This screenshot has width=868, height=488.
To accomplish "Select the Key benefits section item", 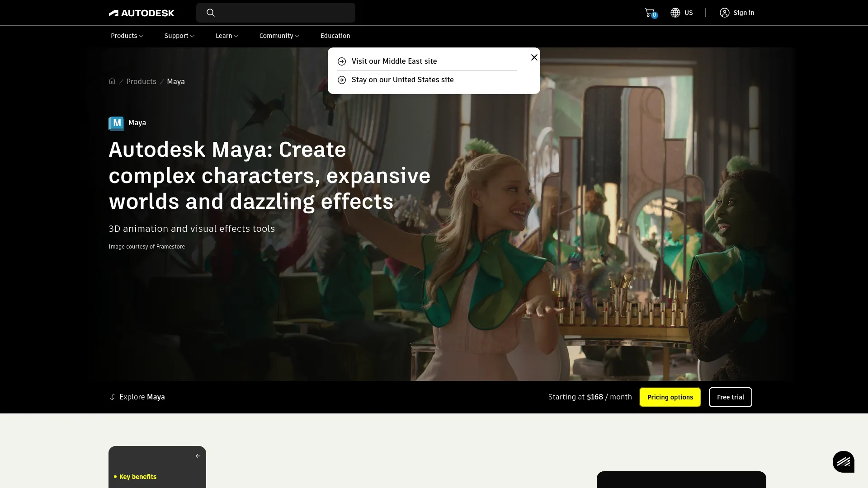I will [x=138, y=477].
